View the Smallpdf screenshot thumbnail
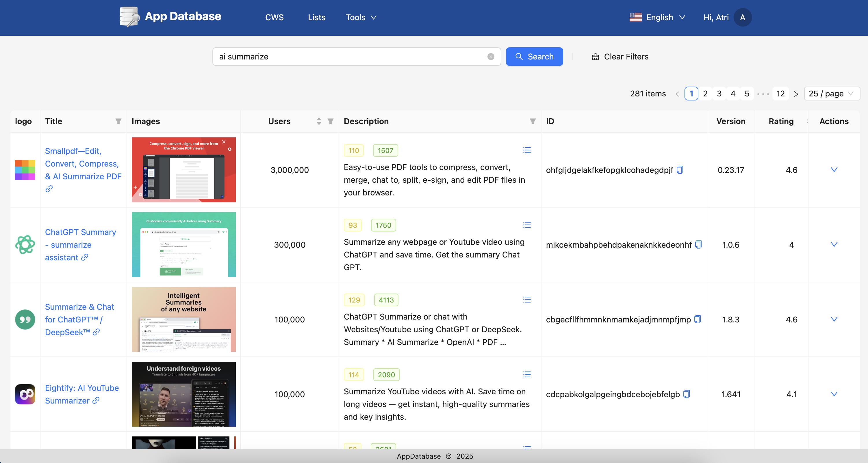 [184, 170]
